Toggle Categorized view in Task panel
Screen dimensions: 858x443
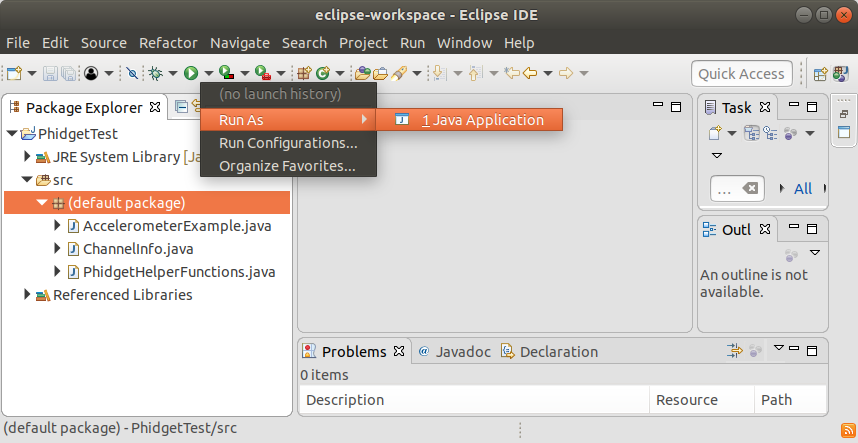point(752,133)
